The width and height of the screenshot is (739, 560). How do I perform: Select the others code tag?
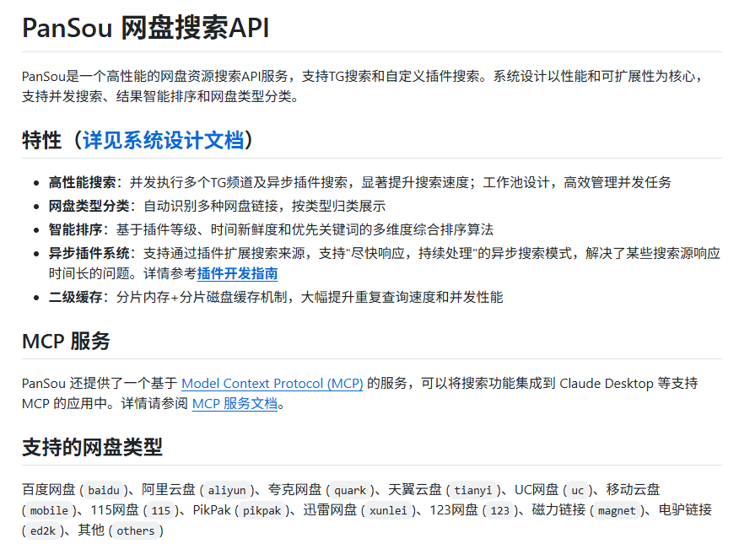pyautogui.click(x=136, y=530)
